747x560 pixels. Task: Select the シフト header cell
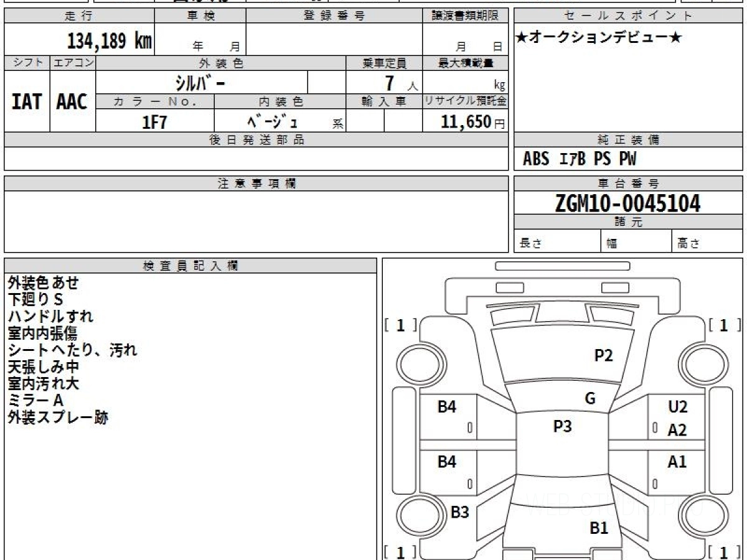pyautogui.click(x=27, y=63)
